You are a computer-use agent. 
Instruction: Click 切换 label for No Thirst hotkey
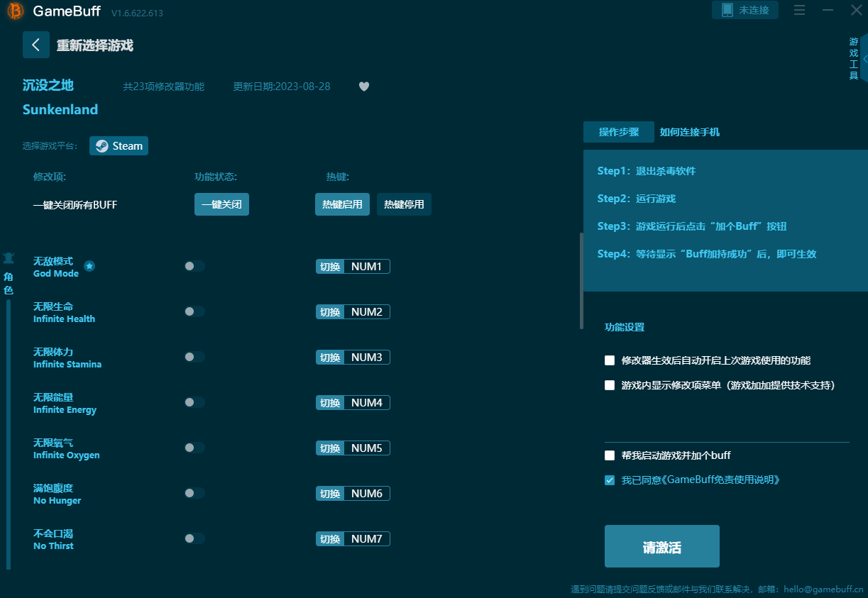point(330,539)
